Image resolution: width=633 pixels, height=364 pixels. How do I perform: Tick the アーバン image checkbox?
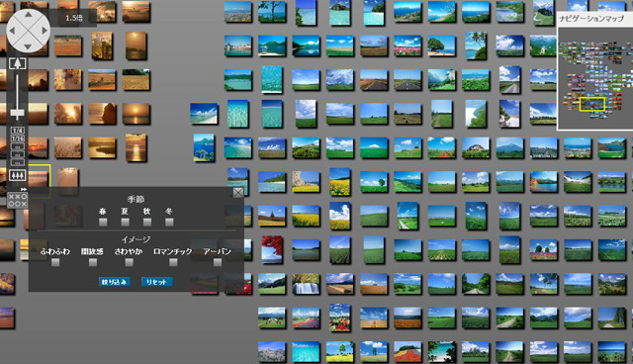tap(218, 262)
